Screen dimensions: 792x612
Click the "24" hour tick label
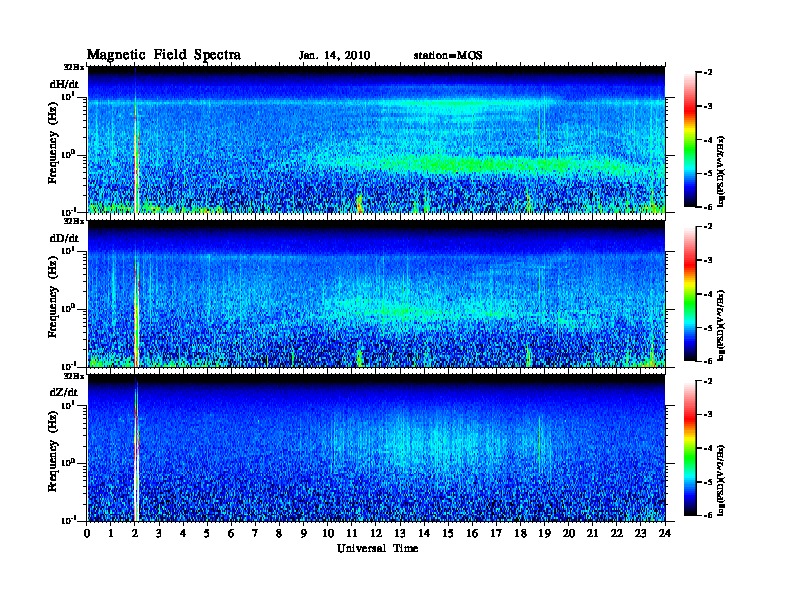coord(665,533)
